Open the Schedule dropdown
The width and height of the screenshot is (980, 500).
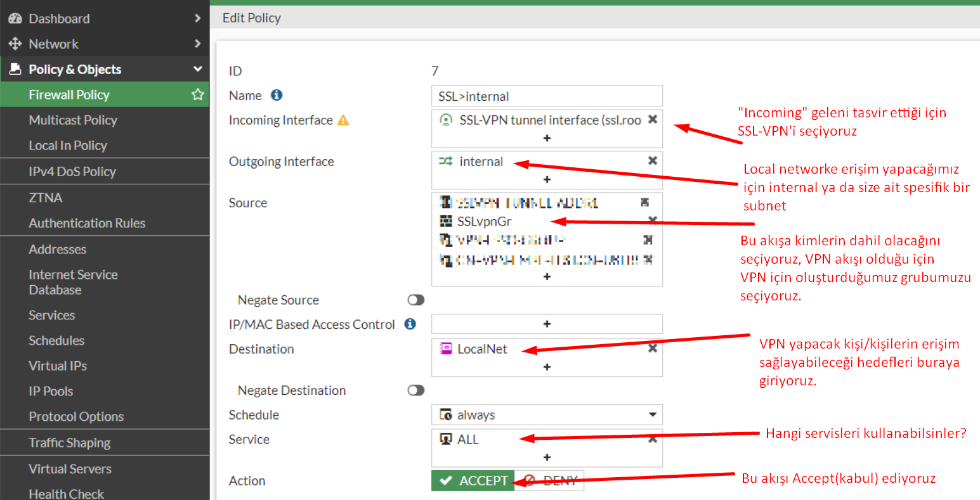coord(547,415)
